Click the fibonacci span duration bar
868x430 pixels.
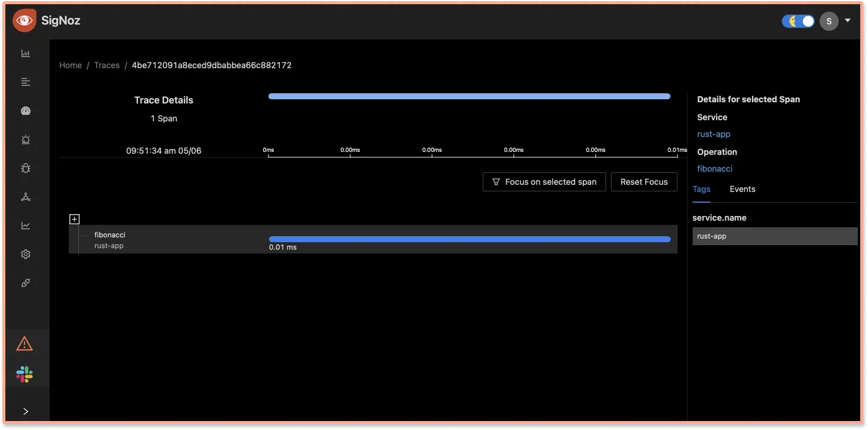pos(470,239)
